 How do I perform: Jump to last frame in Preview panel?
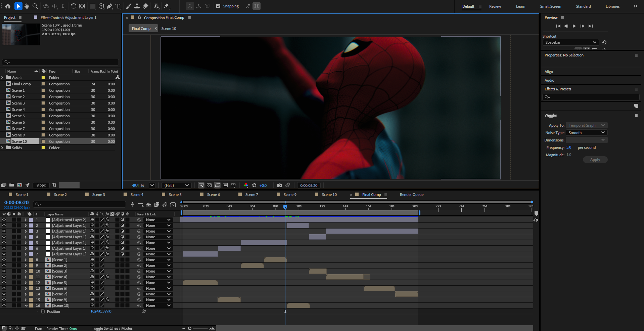tap(591, 26)
